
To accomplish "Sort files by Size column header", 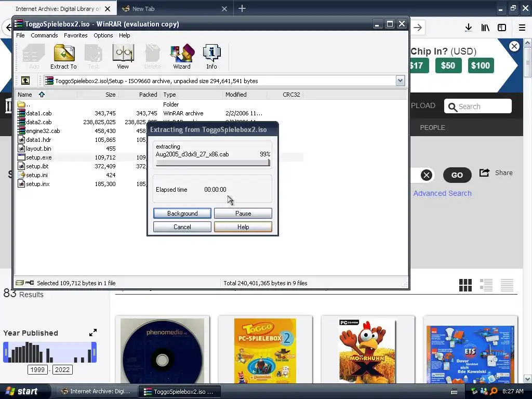I will 98,95.
